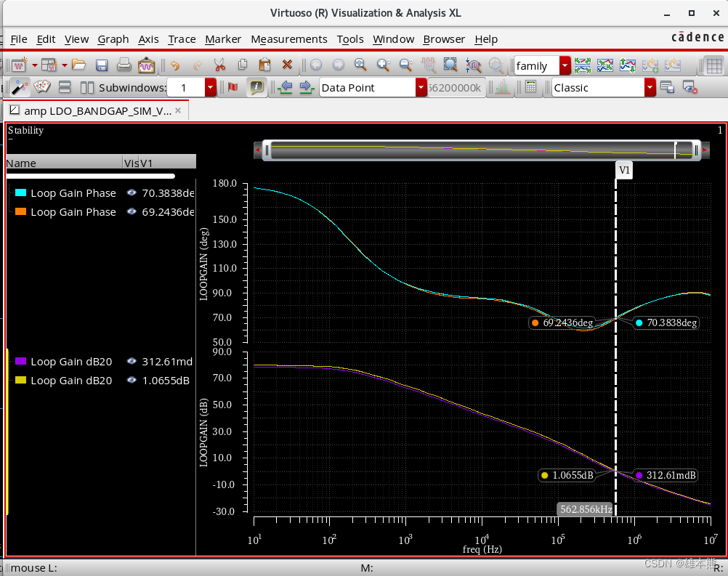
Task: Open the Browser menu
Action: pyautogui.click(x=445, y=39)
